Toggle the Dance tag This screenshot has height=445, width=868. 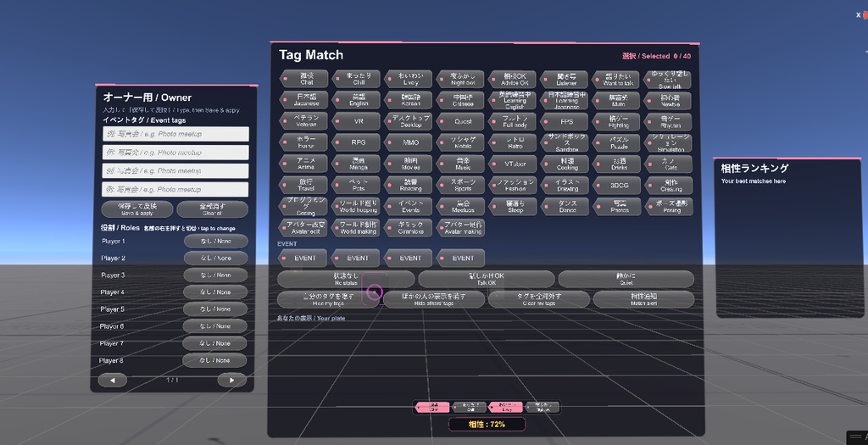point(564,207)
